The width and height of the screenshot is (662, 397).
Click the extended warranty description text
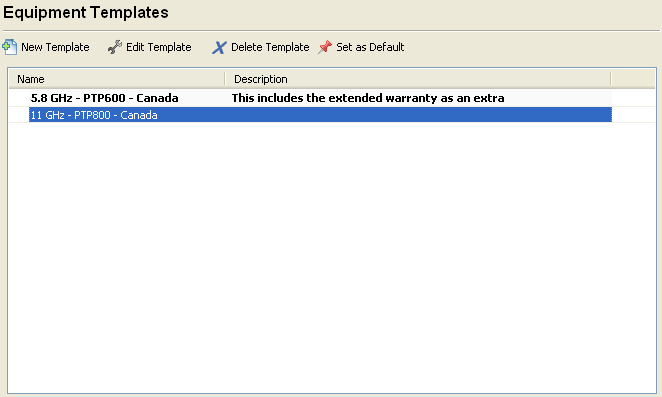[x=368, y=98]
